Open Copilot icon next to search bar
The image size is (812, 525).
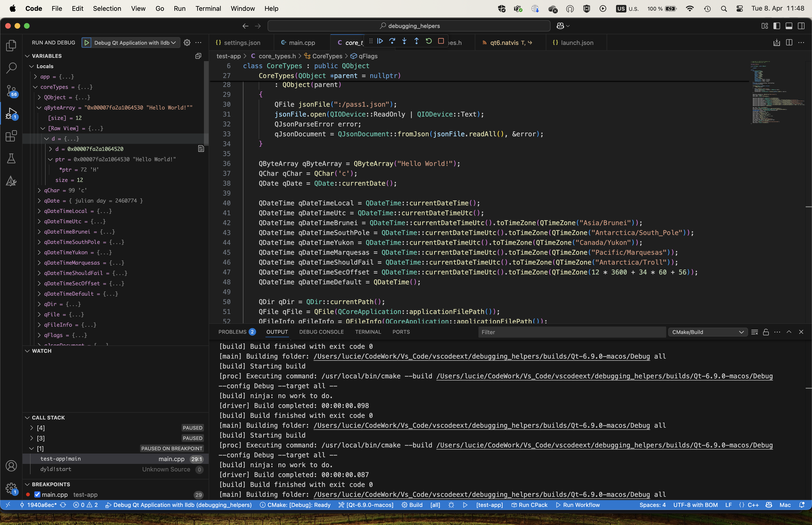(560, 26)
